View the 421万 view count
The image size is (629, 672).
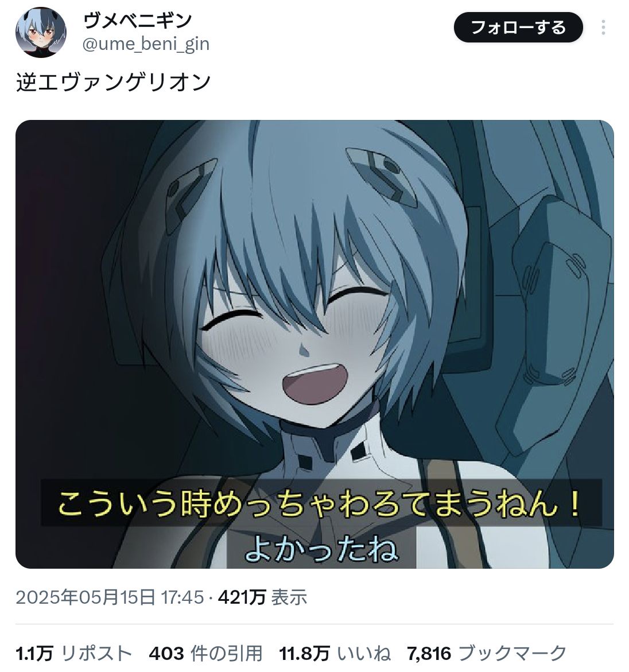click(242, 597)
